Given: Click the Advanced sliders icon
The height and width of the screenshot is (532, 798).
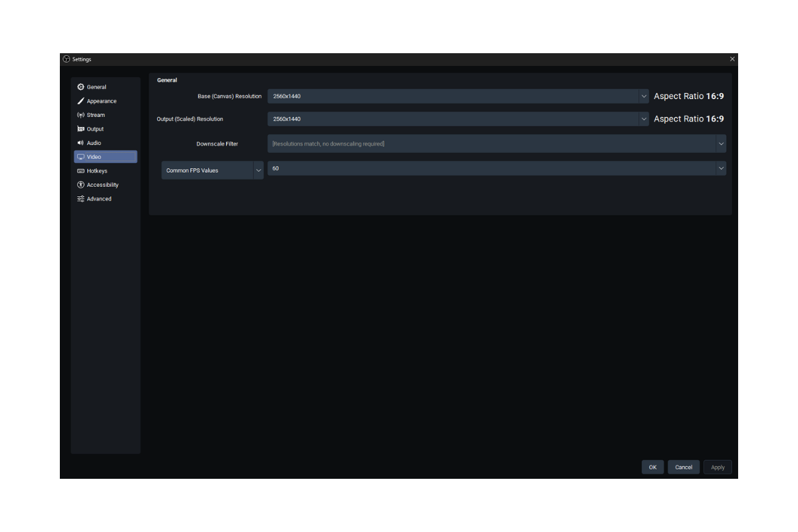Looking at the screenshot, I should (80, 199).
